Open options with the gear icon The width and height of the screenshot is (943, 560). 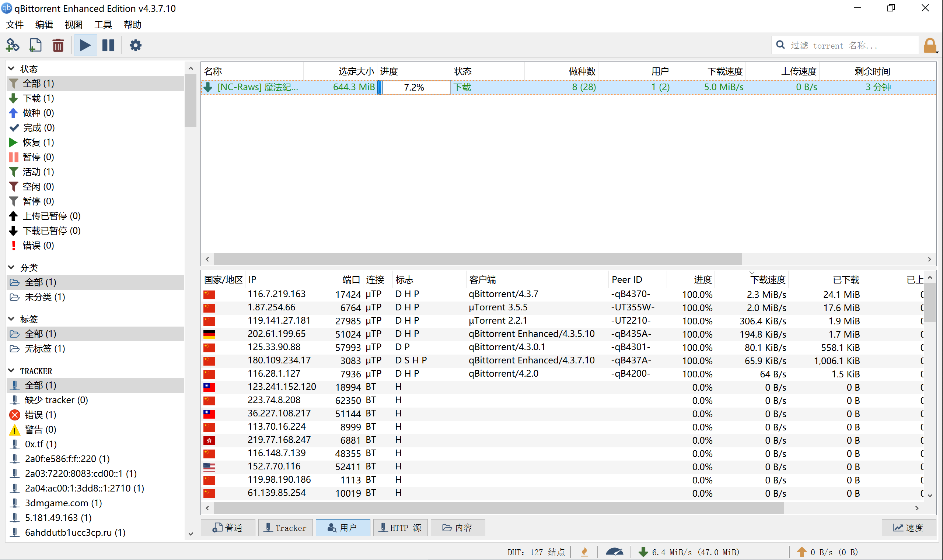pyautogui.click(x=135, y=45)
